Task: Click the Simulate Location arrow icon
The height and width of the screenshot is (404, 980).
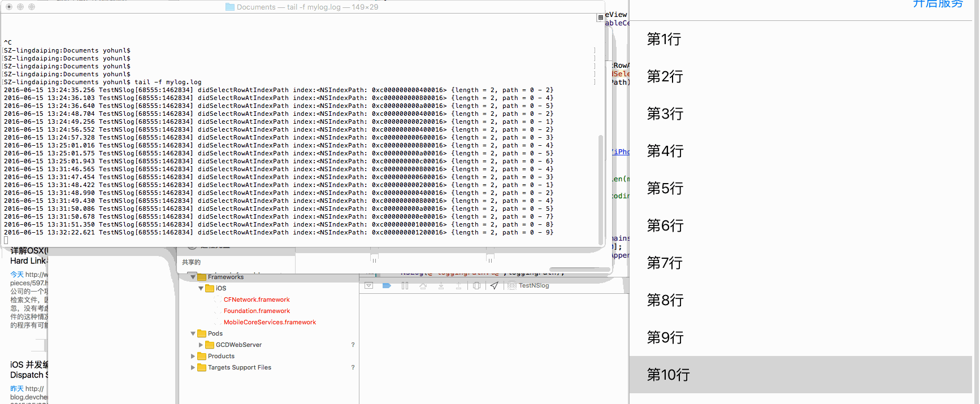Action: (495, 285)
